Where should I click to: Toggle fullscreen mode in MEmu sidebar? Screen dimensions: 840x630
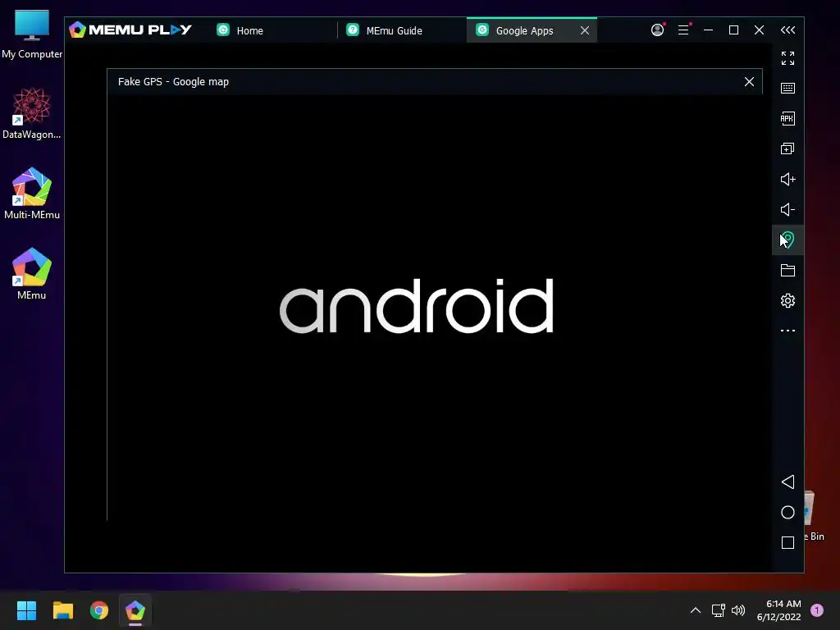(787, 58)
